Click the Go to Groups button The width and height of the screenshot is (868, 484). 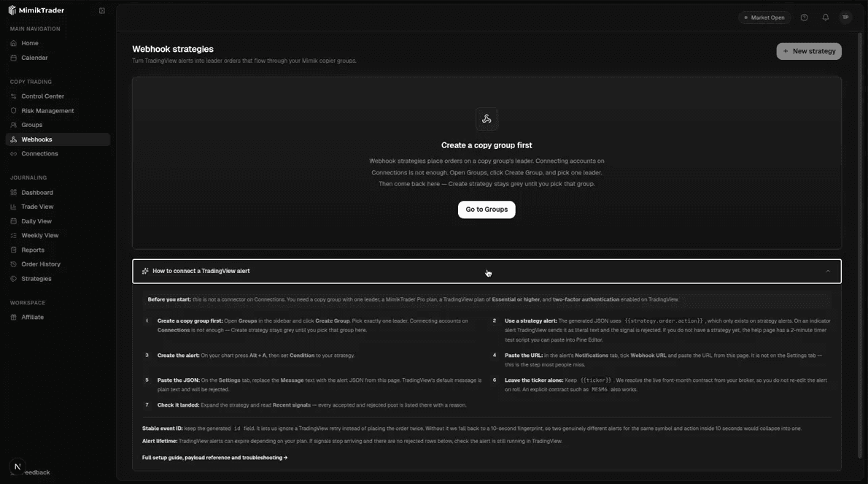click(487, 210)
